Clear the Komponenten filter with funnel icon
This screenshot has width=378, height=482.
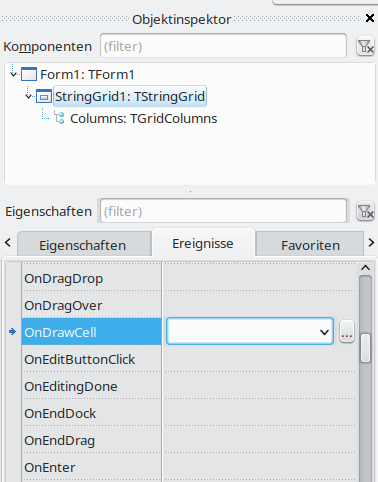tap(365, 47)
